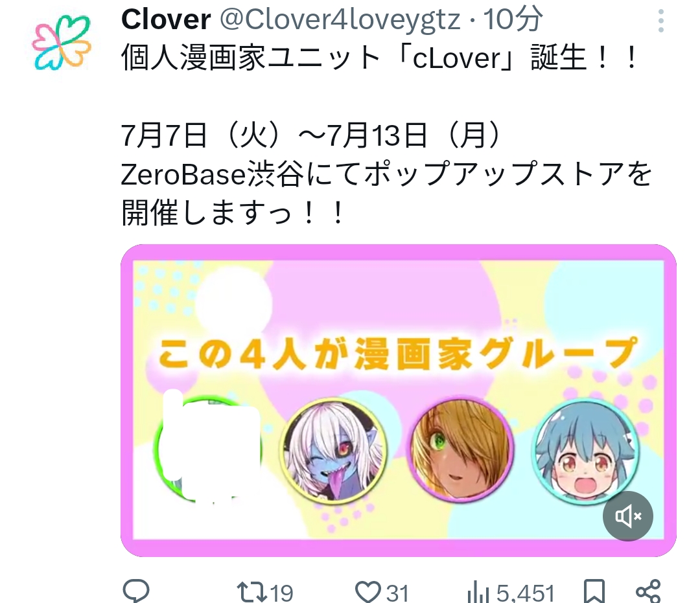Unmute the video using speaker icon

click(627, 516)
